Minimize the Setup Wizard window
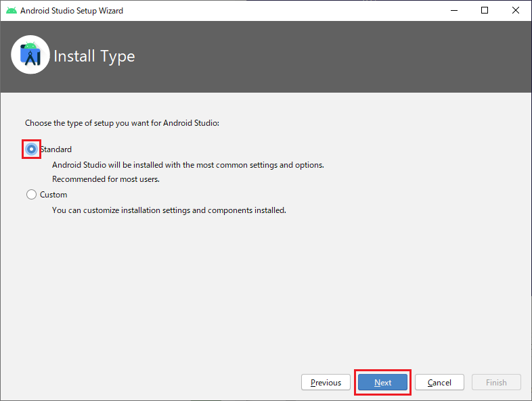The image size is (532, 401). tap(454, 11)
